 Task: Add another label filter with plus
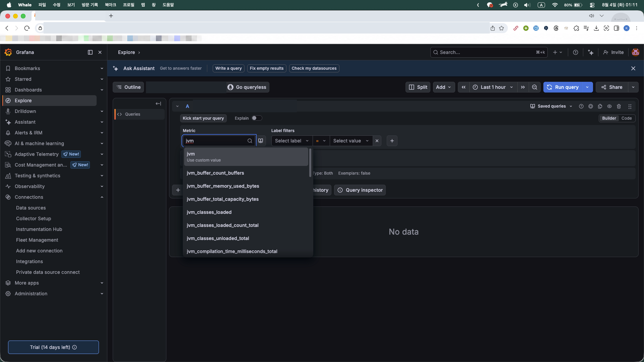pos(392,141)
